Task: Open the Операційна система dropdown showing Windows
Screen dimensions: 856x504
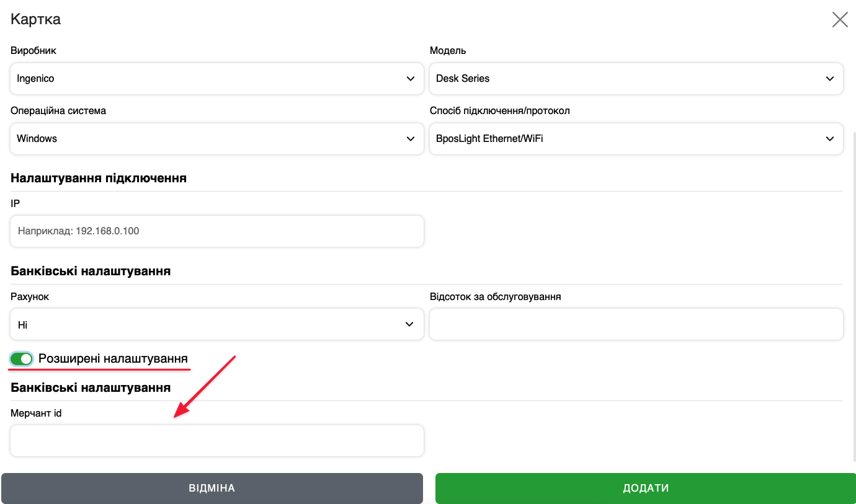Action: point(216,139)
